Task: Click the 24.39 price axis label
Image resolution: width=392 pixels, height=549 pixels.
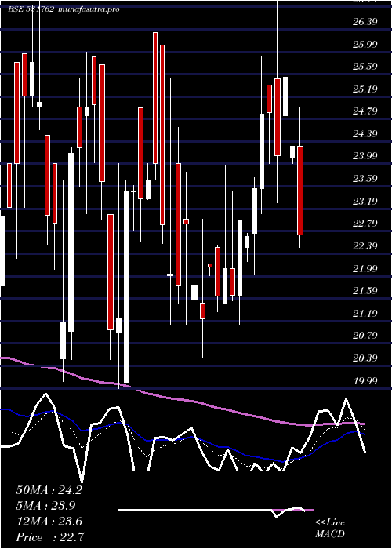Action: coord(365,134)
